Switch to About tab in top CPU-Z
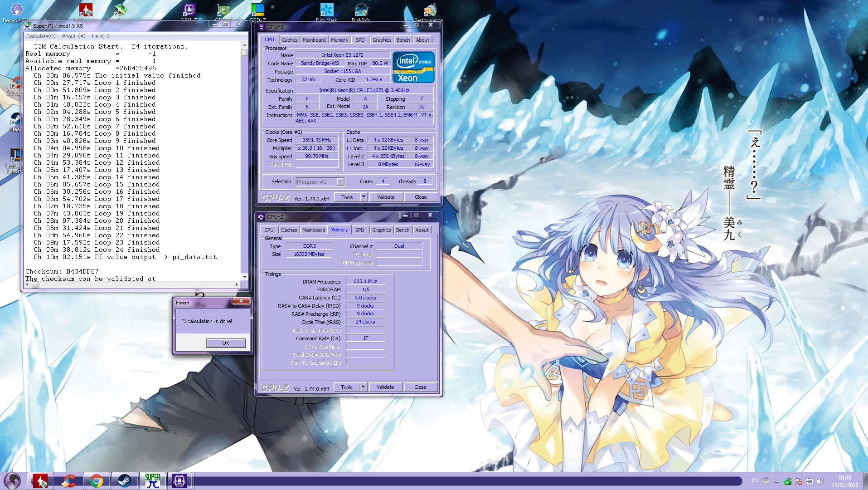 pyautogui.click(x=422, y=40)
